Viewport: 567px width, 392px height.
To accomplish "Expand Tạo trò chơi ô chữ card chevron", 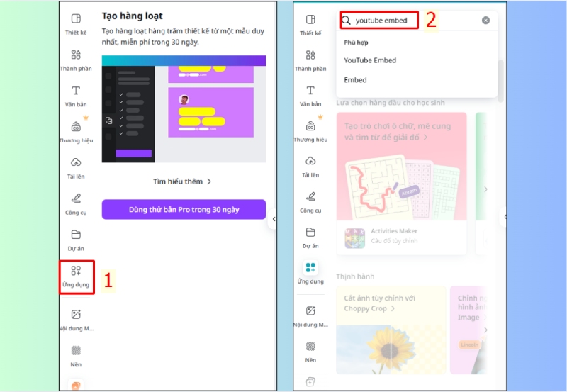I will pos(426,138).
